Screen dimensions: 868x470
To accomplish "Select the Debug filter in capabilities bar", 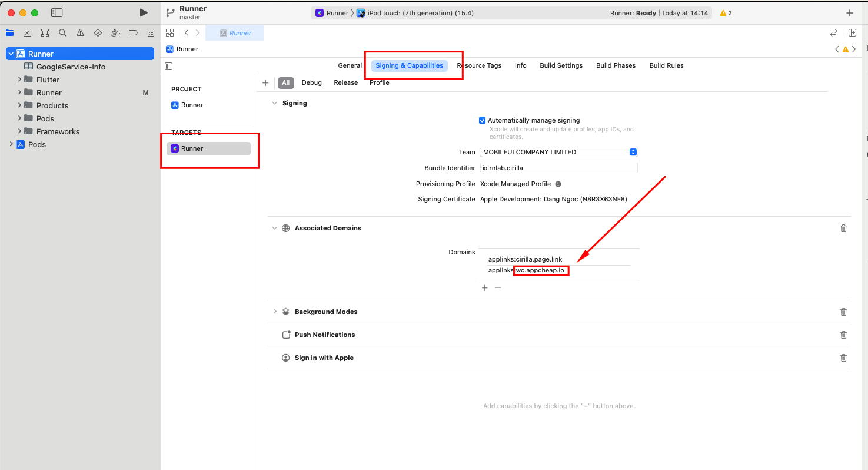I will [x=311, y=82].
